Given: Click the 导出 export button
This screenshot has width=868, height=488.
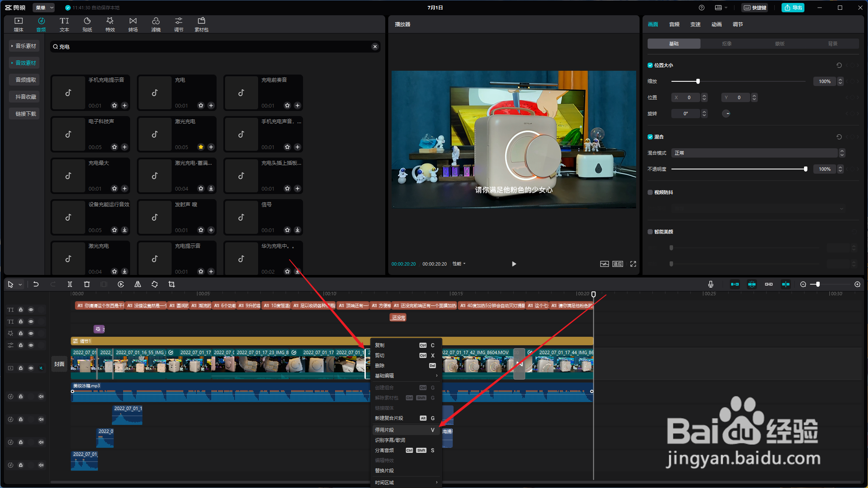Looking at the screenshot, I should tap(793, 8).
